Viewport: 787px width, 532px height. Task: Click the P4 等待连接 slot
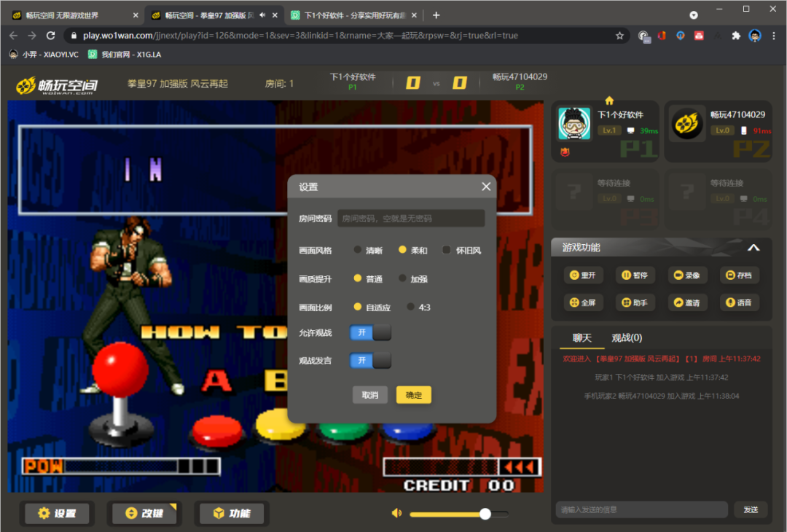[x=719, y=199]
